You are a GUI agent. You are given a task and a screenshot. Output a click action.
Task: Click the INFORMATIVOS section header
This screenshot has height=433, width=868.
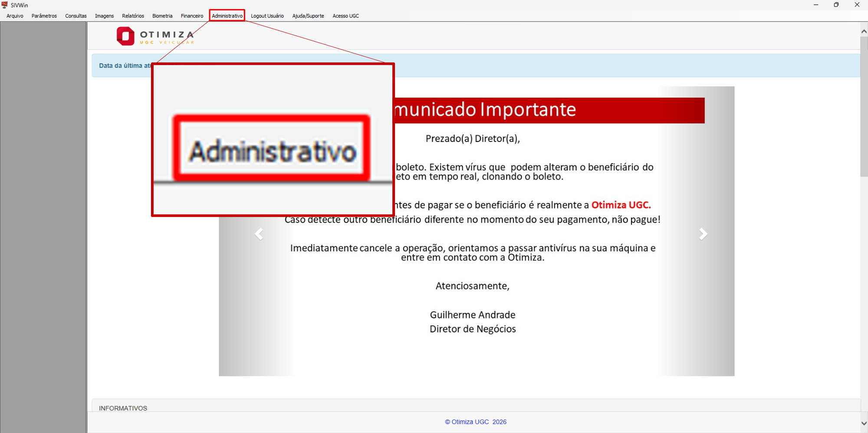[123, 408]
